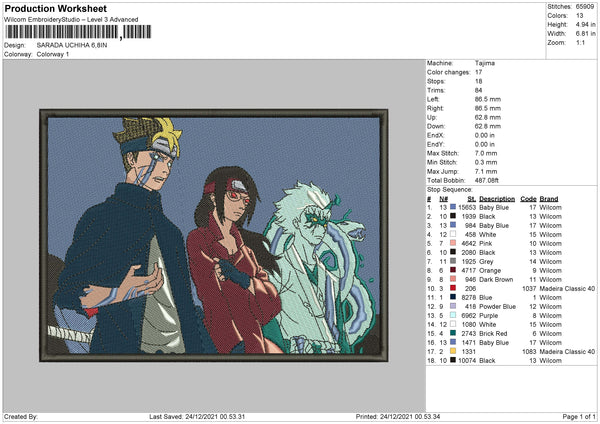Select the 'Colorway 1' value
This screenshot has width=600, height=424.
pyautogui.click(x=53, y=54)
